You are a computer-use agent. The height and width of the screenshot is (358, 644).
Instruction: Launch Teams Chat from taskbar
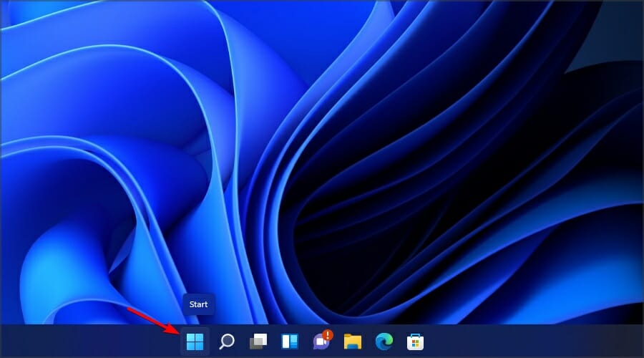tap(322, 340)
